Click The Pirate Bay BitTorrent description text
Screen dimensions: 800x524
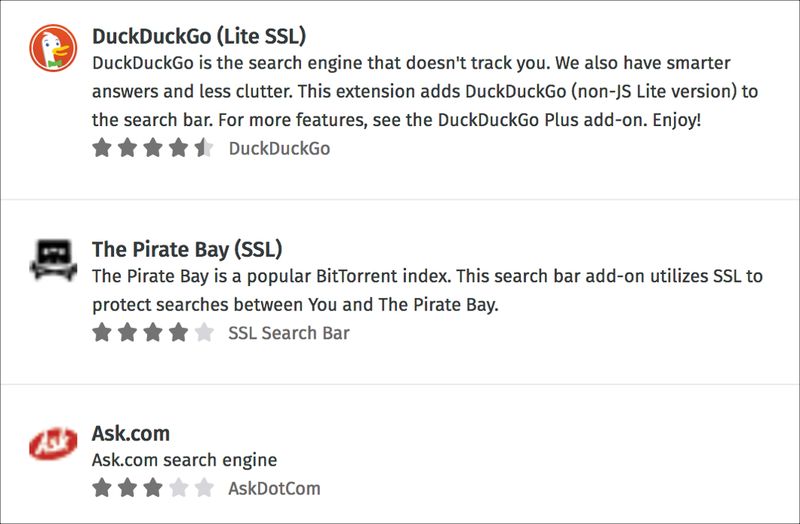click(x=428, y=290)
